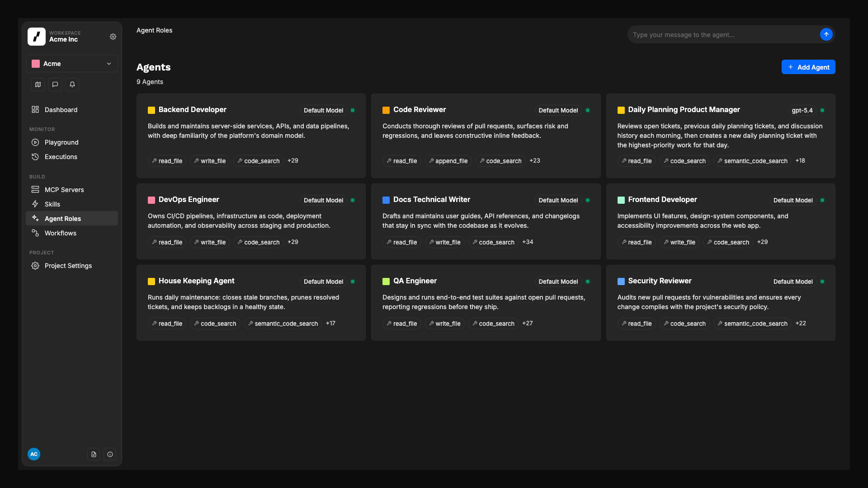Click the AC user avatar
Viewport: 868px width, 488px height.
(x=34, y=454)
